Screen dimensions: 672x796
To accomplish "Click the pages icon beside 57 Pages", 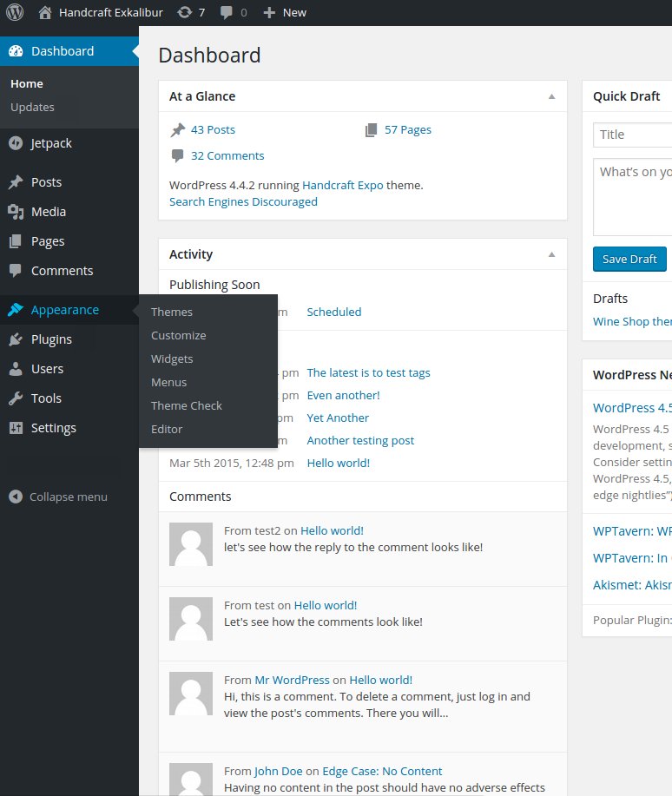I will (x=372, y=130).
